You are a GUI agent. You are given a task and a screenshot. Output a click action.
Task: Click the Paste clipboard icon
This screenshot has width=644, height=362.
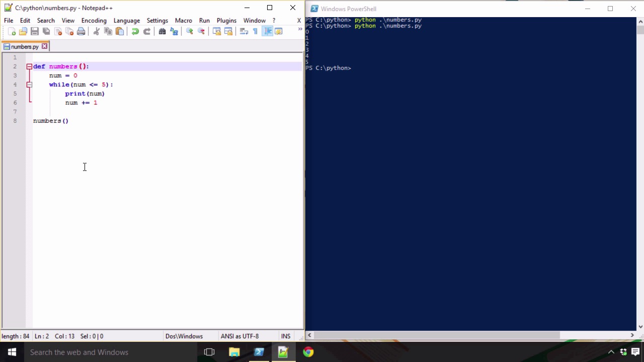[x=120, y=31]
